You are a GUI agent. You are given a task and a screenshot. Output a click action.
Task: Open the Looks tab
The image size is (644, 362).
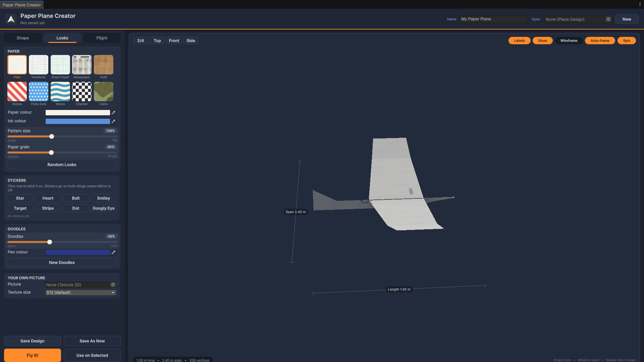pyautogui.click(x=62, y=38)
